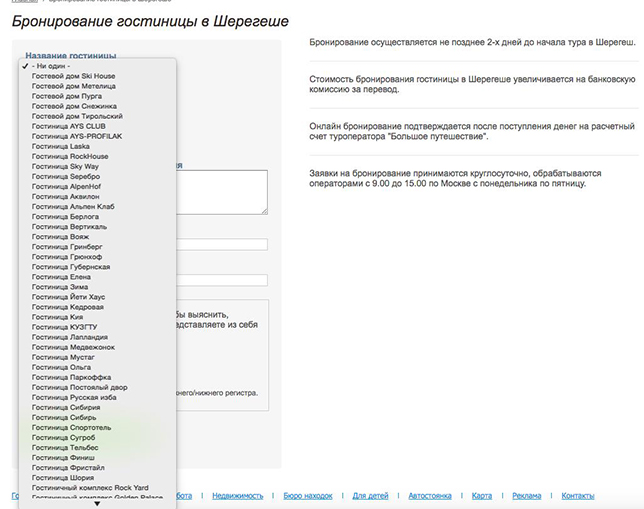The image size is (644, 509).
Task: Select Гостиница Елена option
Action: (97, 277)
